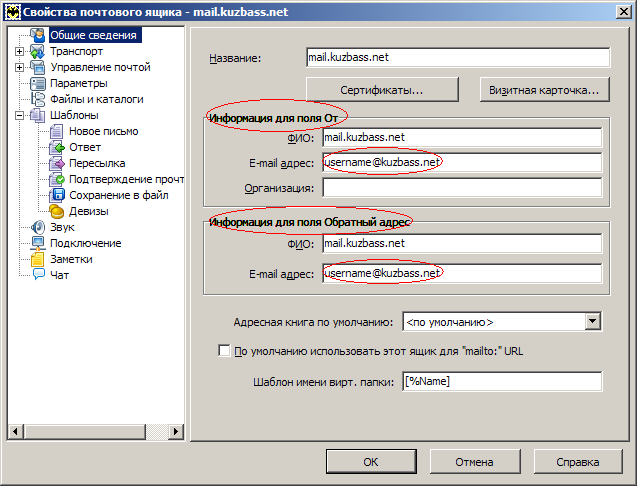
Task: Click the Новое письмо template icon
Action: pyautogui.click(x=57, y=131)
